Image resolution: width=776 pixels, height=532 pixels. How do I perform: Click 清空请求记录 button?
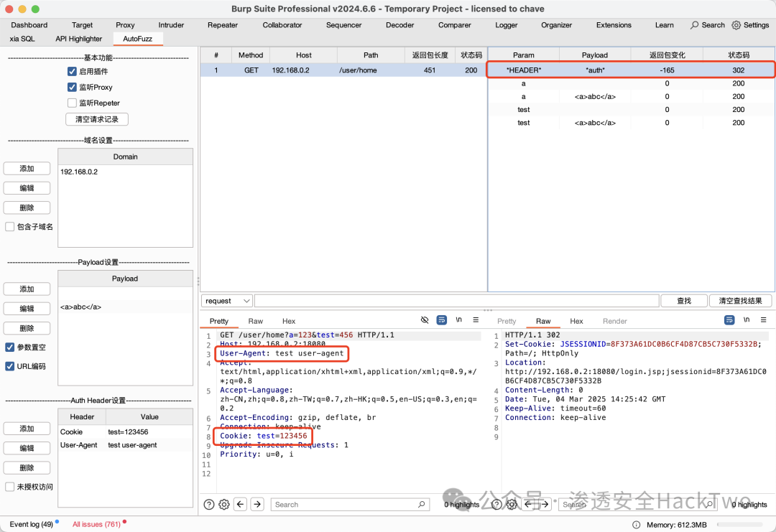point(97,119)
